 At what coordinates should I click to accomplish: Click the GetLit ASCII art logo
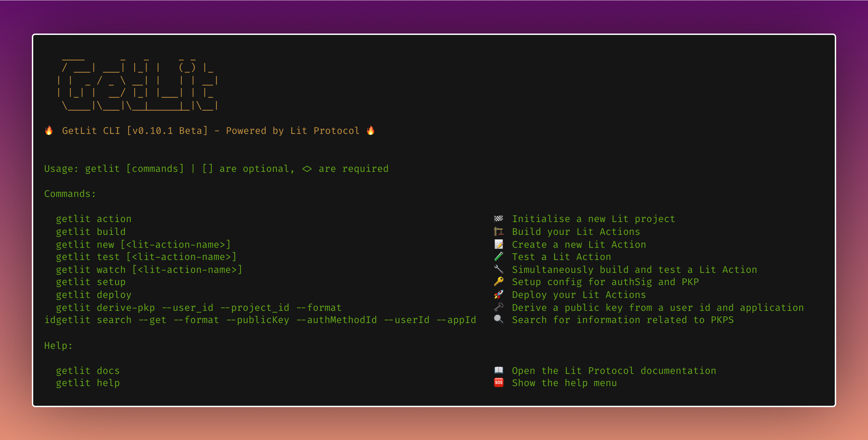[137, 84]
